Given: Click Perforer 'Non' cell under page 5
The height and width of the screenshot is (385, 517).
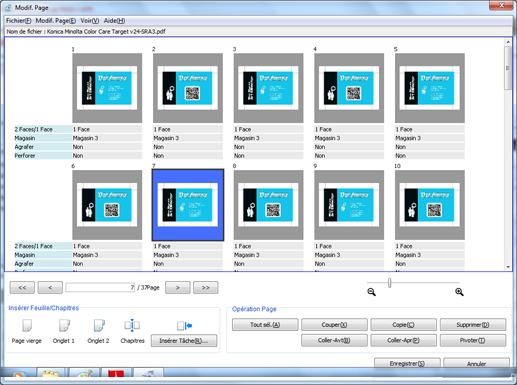Looking at the screenshot, I should coord(430,156).
